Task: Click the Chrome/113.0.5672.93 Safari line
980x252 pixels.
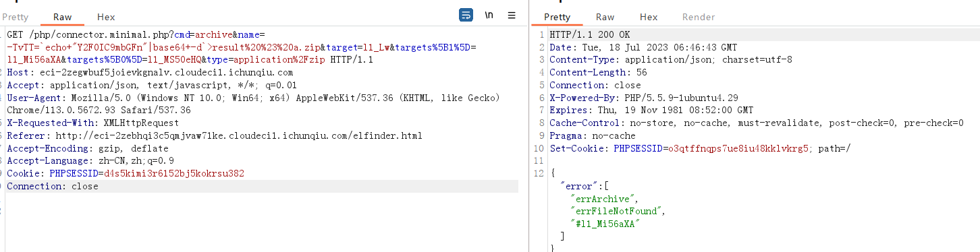Action: tap(99, 110)
